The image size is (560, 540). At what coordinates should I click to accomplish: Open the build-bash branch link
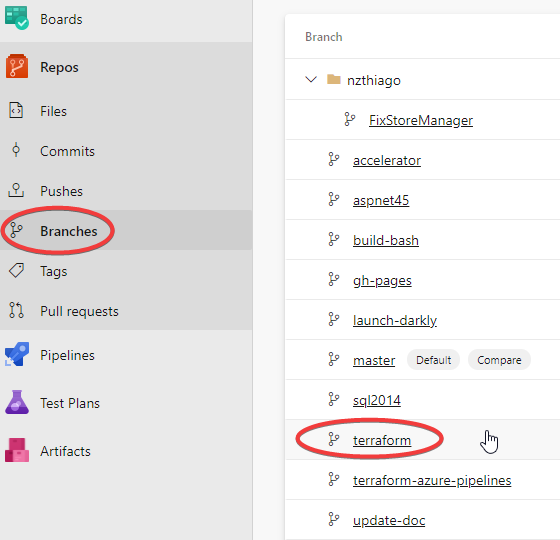coord(386,240)
